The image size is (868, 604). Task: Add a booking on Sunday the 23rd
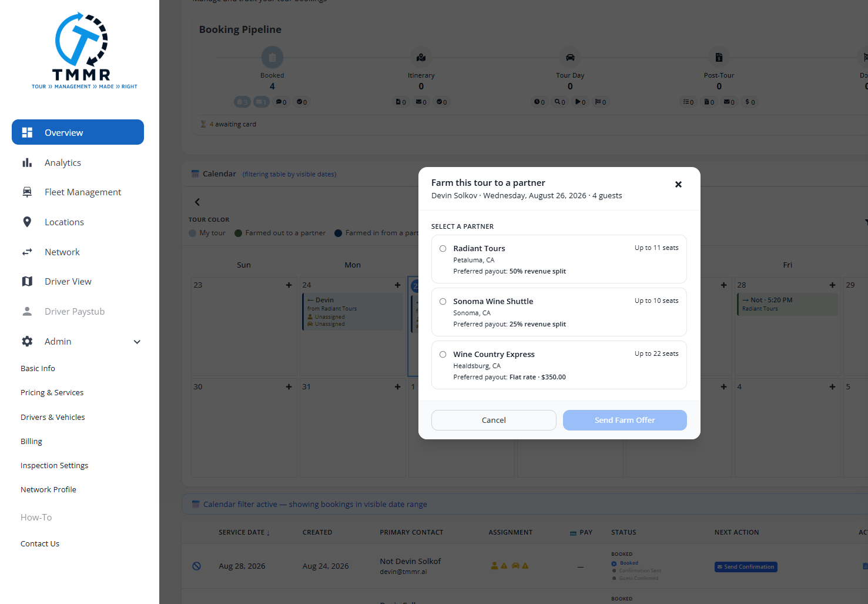coord(289,285)
